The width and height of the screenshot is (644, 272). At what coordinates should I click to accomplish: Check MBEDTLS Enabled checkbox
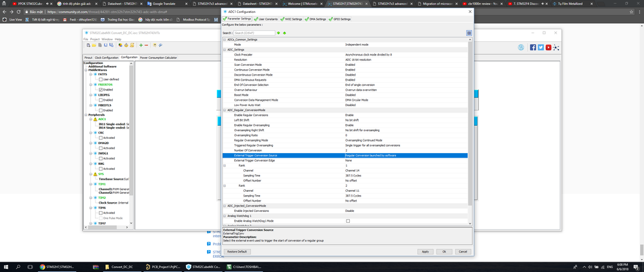click(x=101, y=110)
